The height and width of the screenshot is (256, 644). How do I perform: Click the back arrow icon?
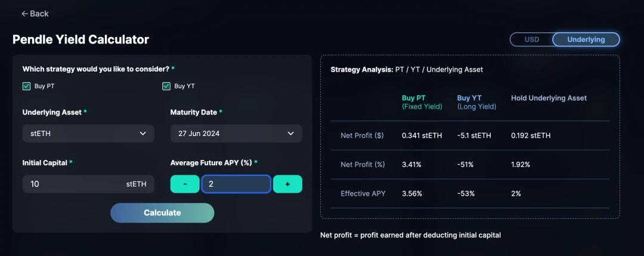pyautogui.click(x=24, y=14)
